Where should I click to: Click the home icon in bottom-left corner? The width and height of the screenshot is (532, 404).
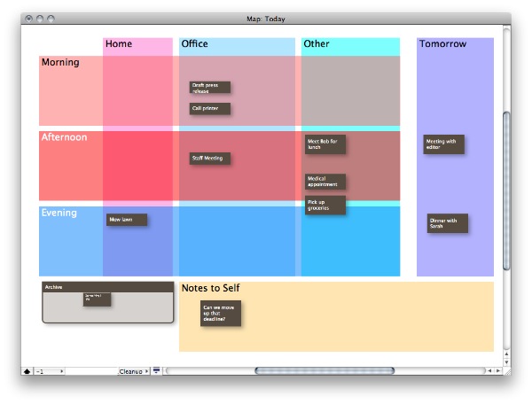(27, 371)
